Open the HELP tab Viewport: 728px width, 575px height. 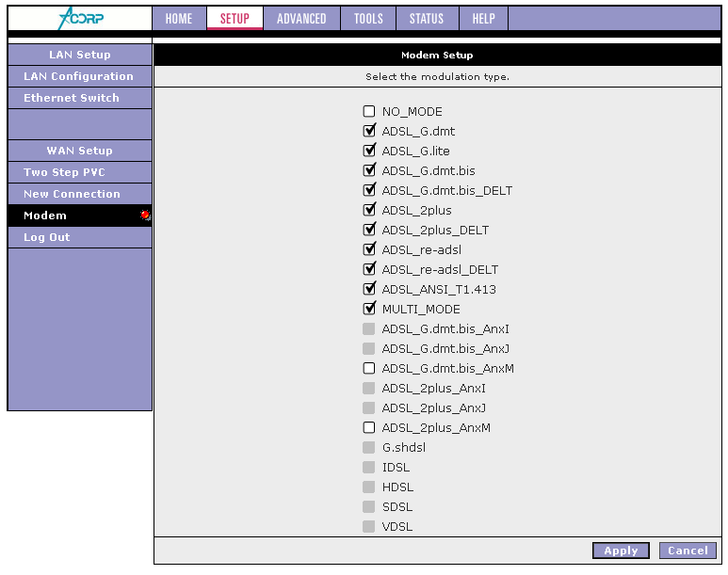(x=484, y=19)
